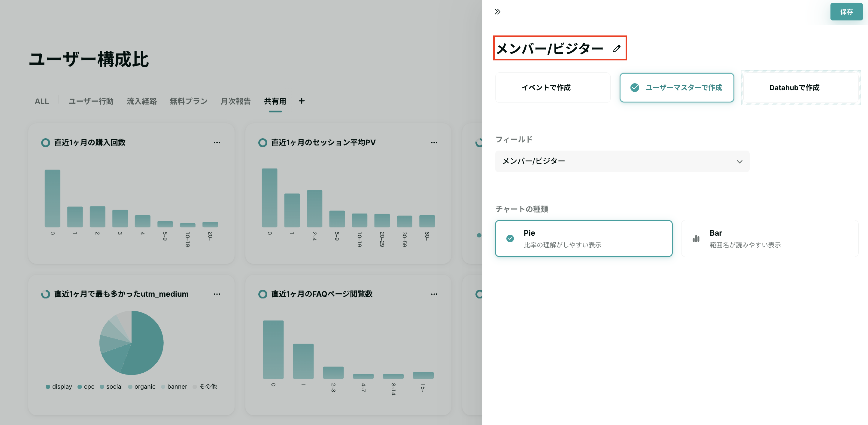
Task: Open the ellipsis menu for 直近1ヶ月のセッション平均PV
Action: [434, 143]
